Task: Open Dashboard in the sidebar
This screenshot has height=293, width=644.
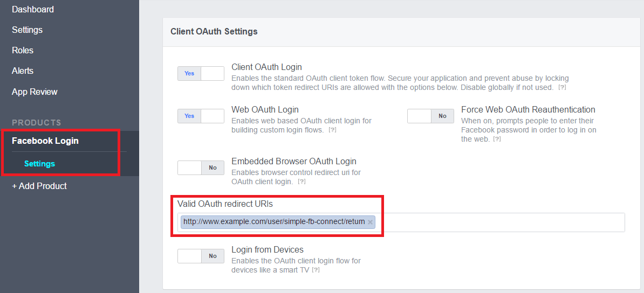Action: [33, 9]
